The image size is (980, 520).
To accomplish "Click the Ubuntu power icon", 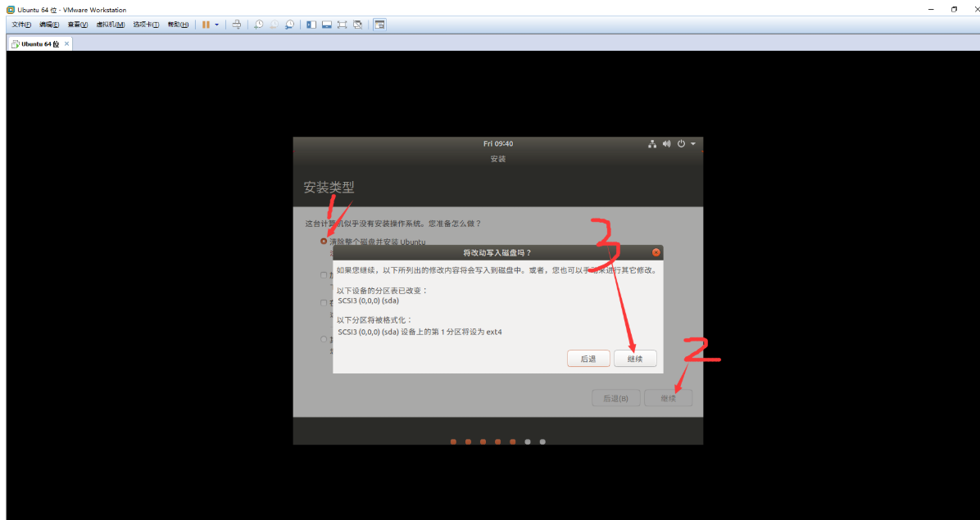I will coord(681,143).
